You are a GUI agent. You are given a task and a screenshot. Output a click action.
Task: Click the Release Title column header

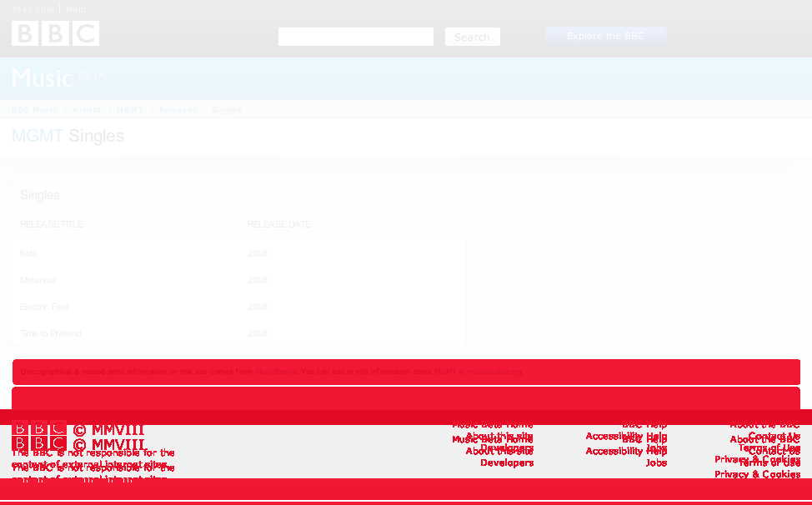click(51, 224)
